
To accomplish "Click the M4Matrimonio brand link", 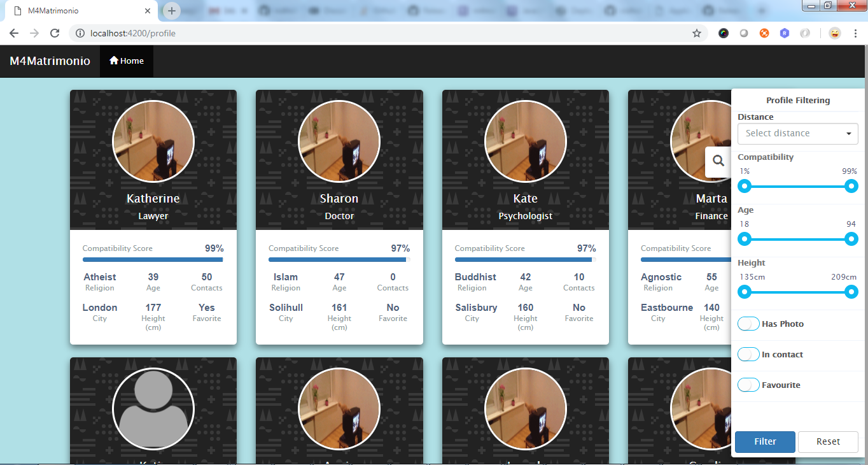I will (50, 61).
